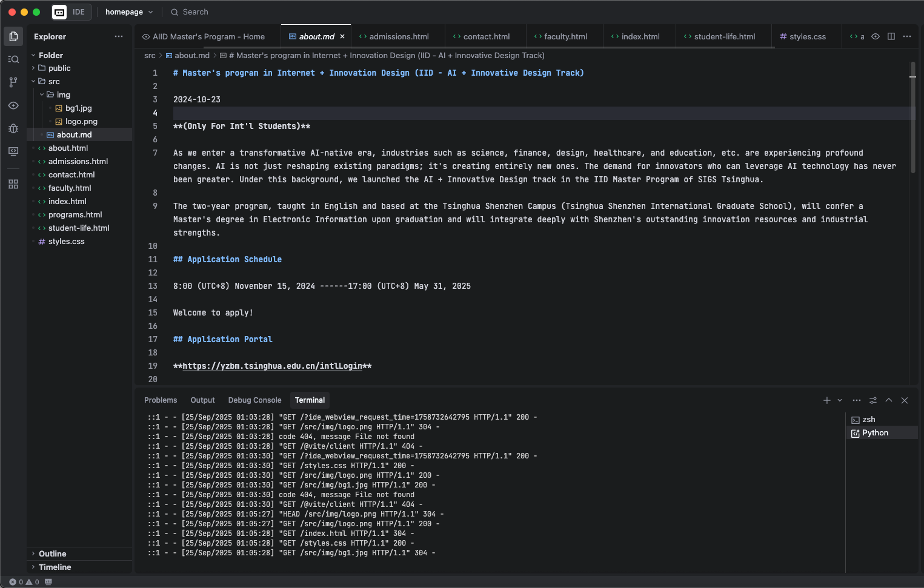This screenshot has height=588, width=924.
Task: Click the Search field in title bar
Action: coord(195,12)
